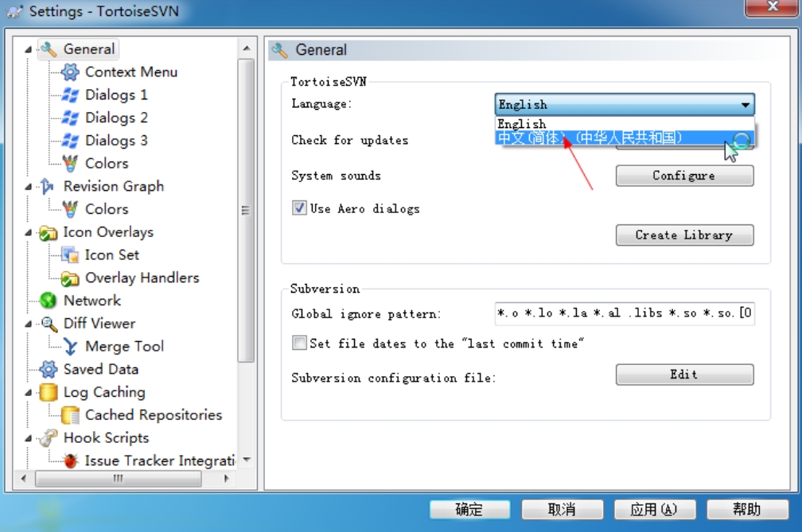Click the General wrench icon in tree

(49, 49)
